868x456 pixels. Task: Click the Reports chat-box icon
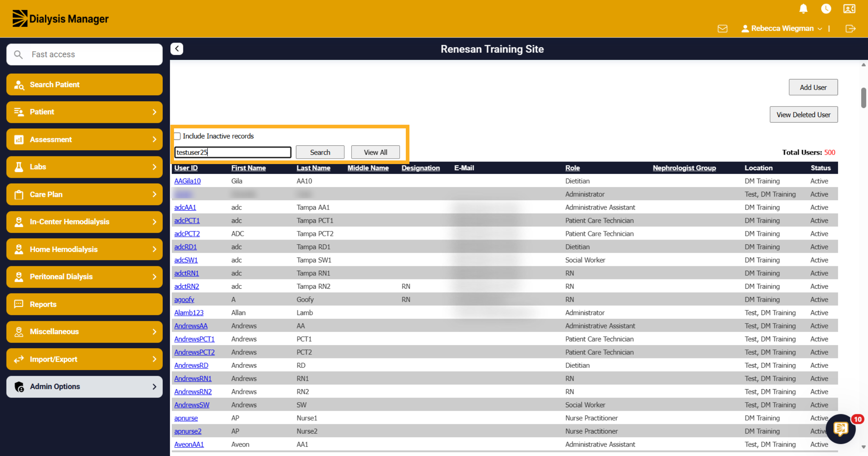point(19,304)
